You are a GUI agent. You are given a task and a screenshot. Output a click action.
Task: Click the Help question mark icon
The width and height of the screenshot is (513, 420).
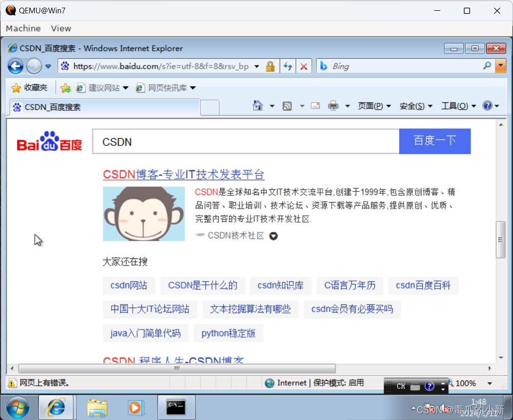(487, 105)
